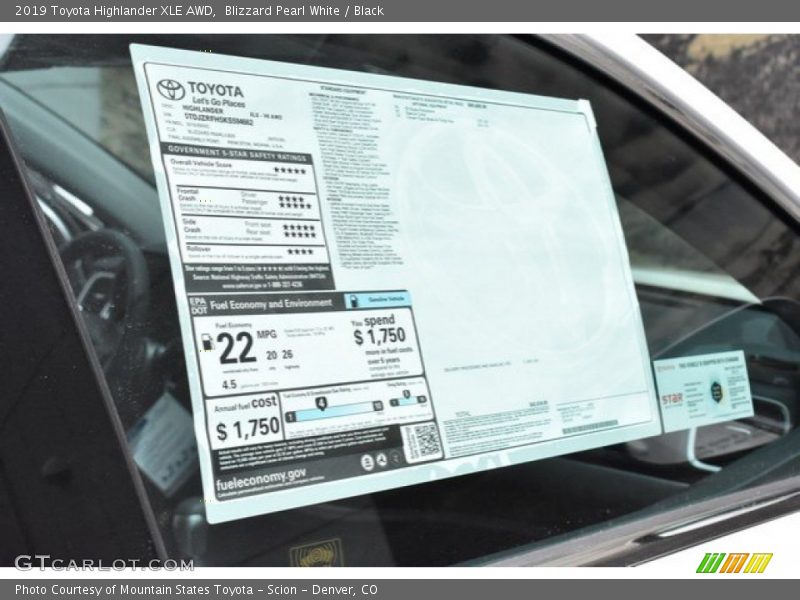
Task: Click the Fuel Economy & Greenhouse Gas rating slider
Action: pyautogui.click(x=335, y=410)
